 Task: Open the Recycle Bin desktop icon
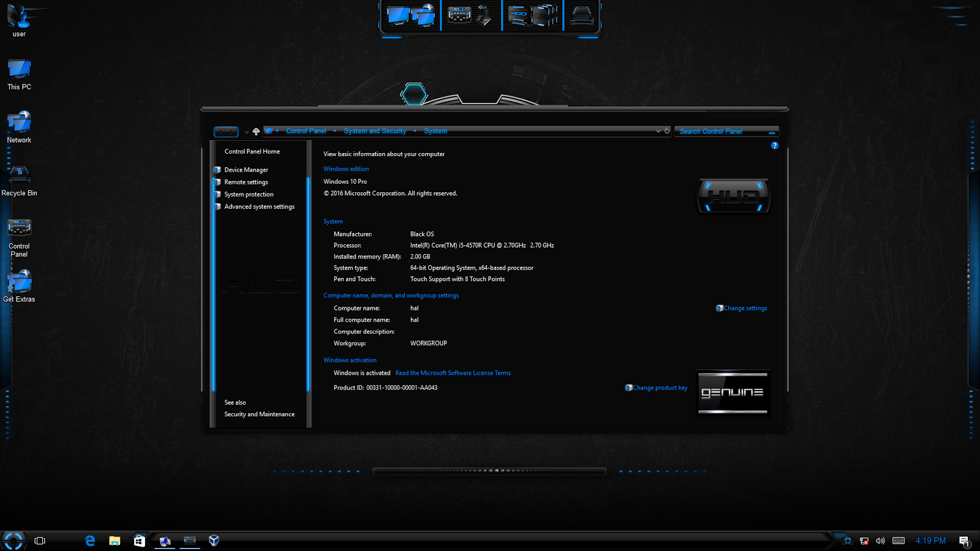pyautogui.click(x=19, y=181)
